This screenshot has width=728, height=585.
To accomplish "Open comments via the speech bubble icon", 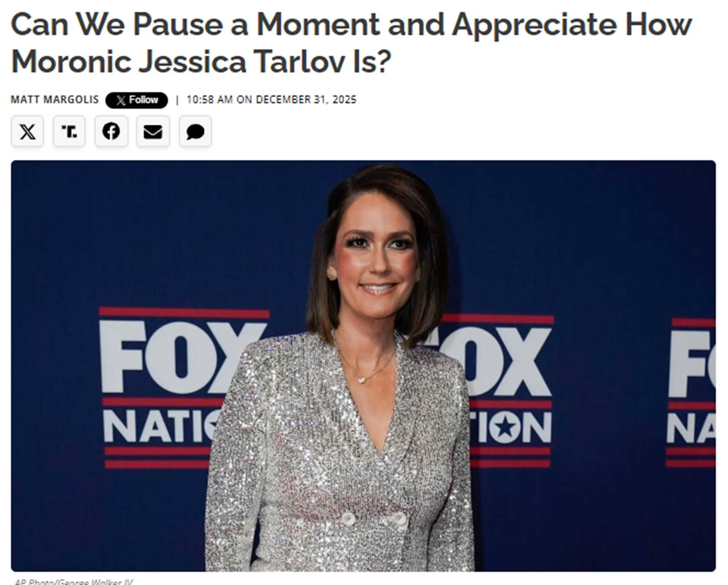I will (195, 131).
